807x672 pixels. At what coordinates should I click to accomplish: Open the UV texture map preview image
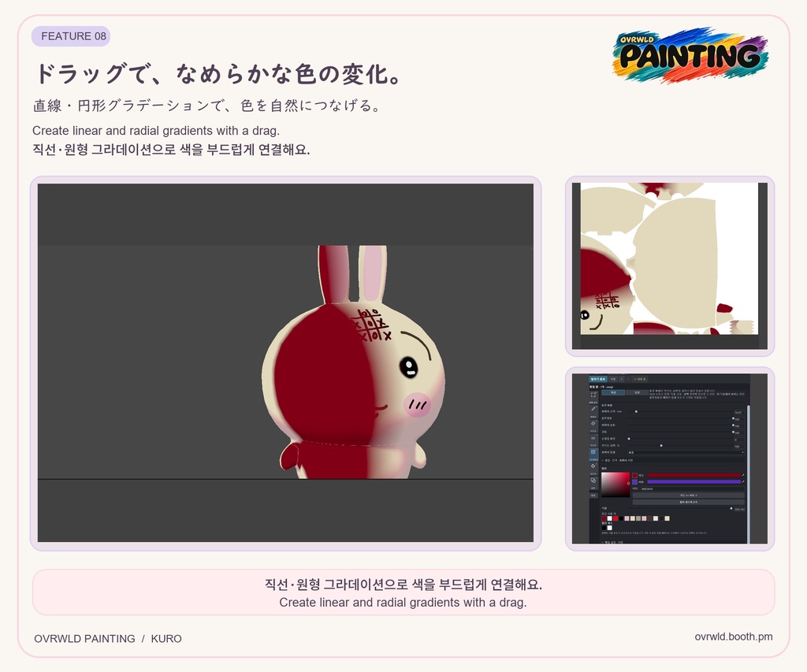[670, 266]
